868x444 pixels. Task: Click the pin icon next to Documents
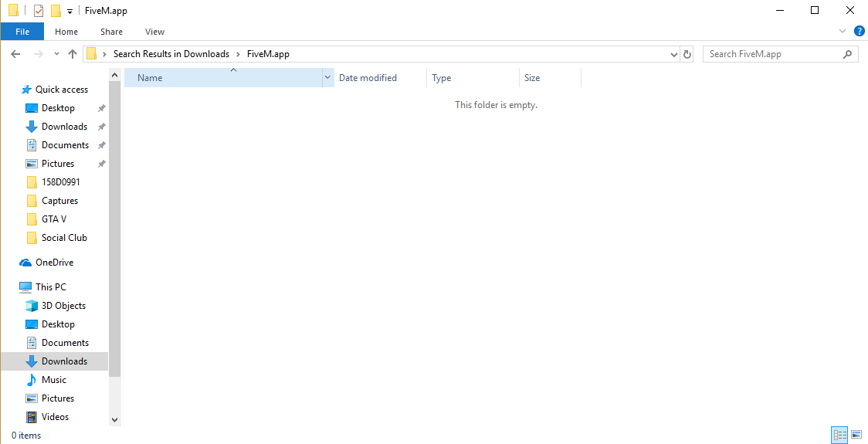[x=101, y=145]
